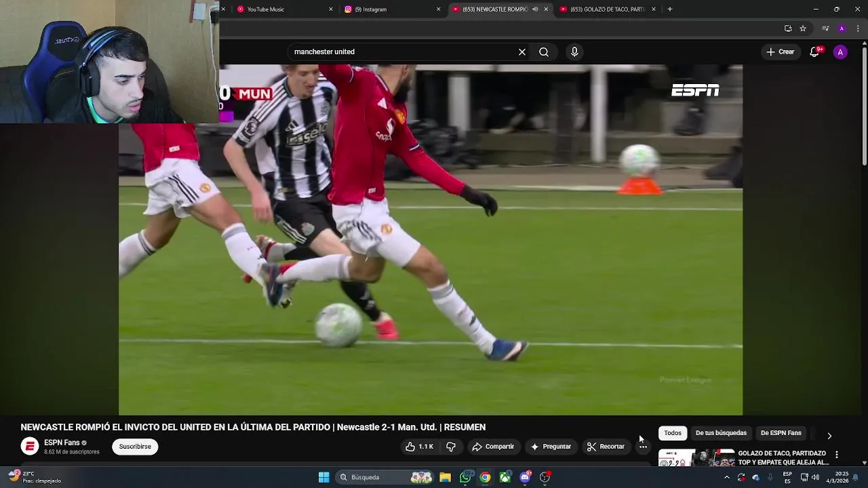The image size is (868, 488).
Task: Select the De tus búsquedas chip
Action: click(721, 433)
